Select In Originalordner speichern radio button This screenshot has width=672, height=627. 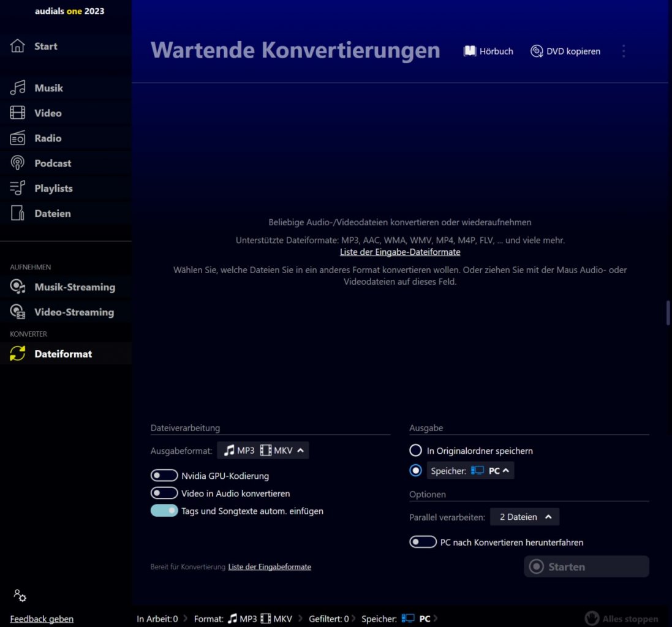[415, 450]
